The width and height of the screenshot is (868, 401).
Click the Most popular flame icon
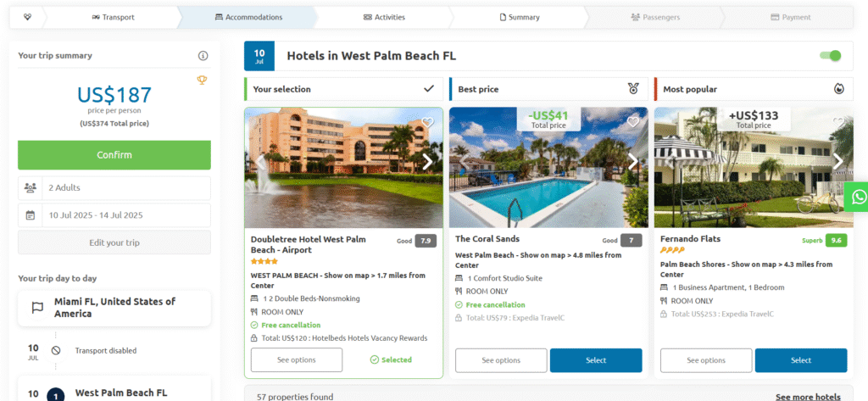pos(838,89)
